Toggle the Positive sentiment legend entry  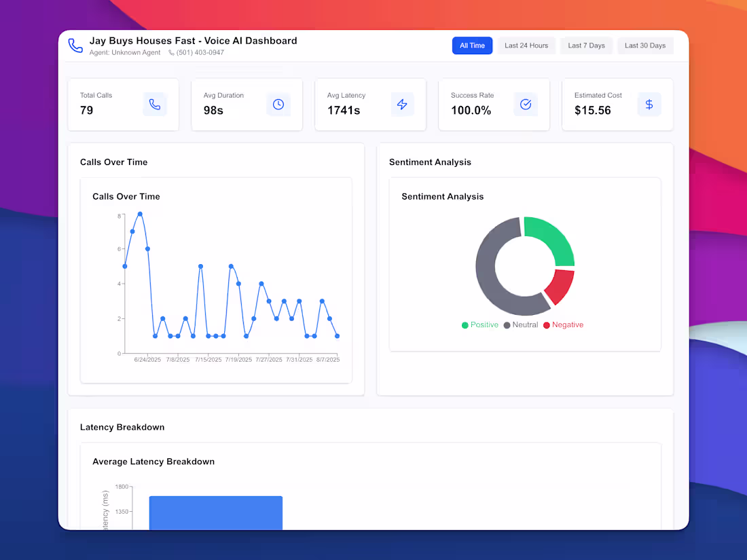[x=480, y=325]
